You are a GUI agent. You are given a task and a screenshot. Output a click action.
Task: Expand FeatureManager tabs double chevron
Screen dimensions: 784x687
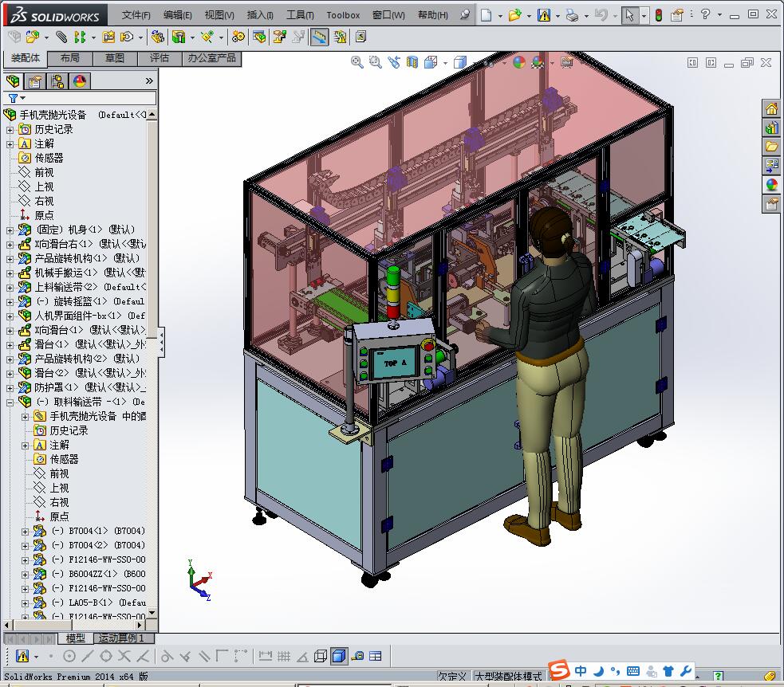[x=149, y=81]
